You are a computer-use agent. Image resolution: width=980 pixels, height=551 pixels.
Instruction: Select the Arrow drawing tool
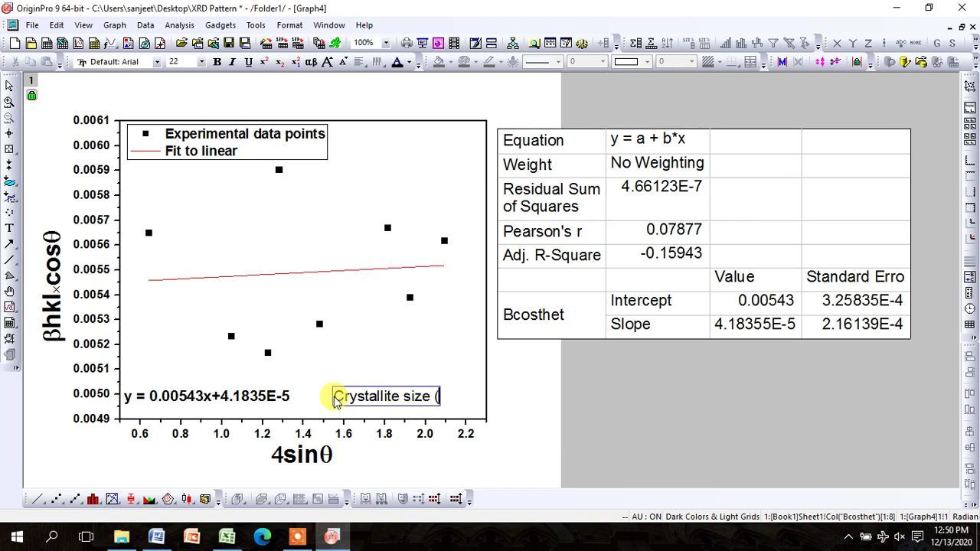[9, 244]
